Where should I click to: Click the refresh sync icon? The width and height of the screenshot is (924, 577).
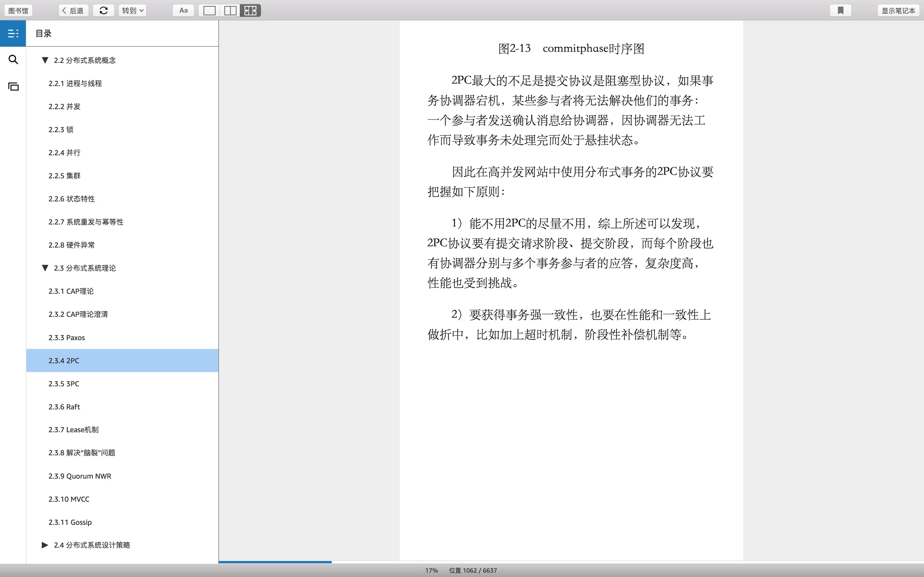[x=104, y=10]
